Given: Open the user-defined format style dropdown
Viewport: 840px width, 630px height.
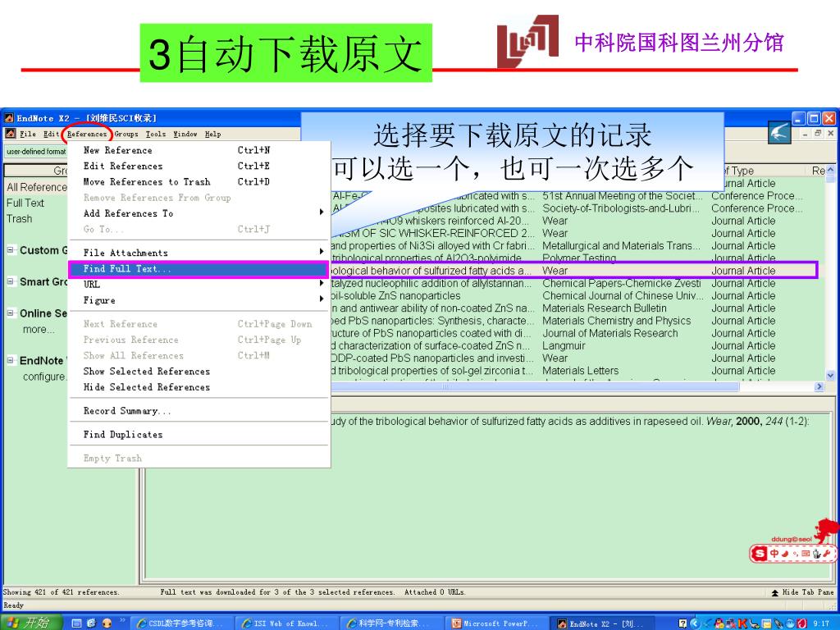Looking at the screenshot, I should click(36, 152).
